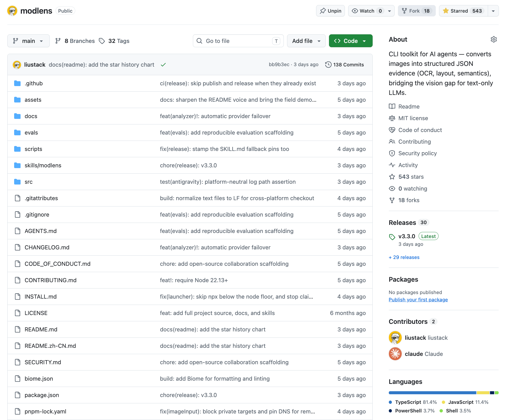Click the green check status icon on latest commit

(163, 65)
